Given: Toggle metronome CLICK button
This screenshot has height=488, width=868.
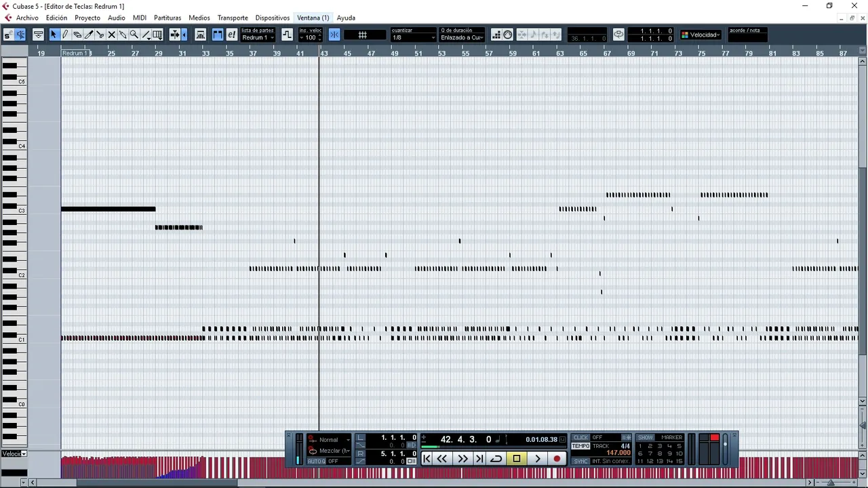Looking at the screenshot, I should pyautogui.click(x=581, y=437).
